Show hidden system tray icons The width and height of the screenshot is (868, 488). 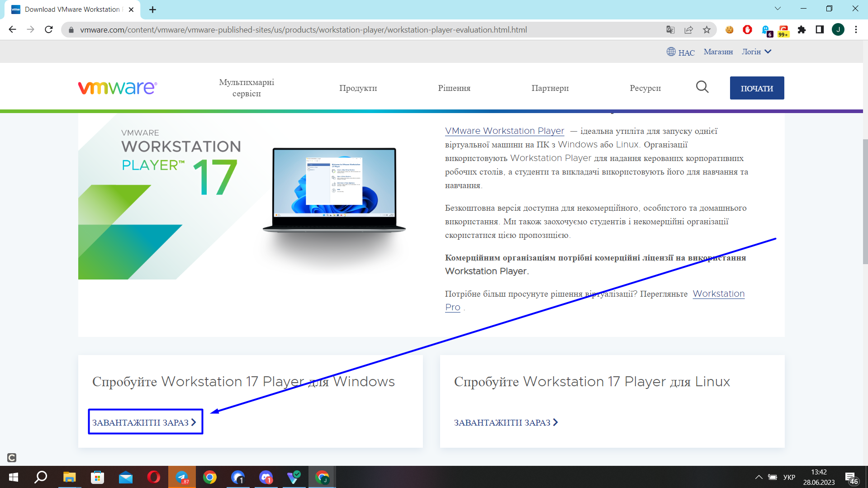pyautogui.click(x=759, y=477)
